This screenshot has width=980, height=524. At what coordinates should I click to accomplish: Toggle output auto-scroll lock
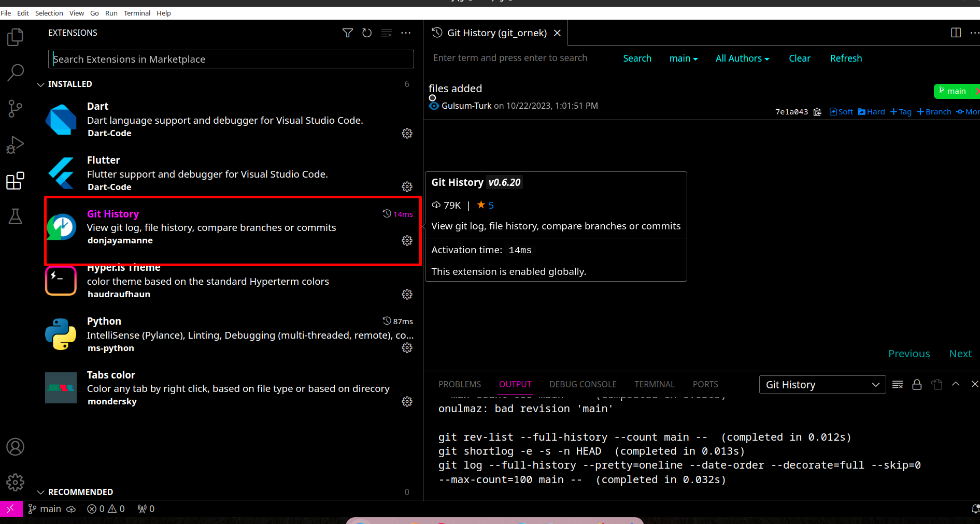pos(917,384)
